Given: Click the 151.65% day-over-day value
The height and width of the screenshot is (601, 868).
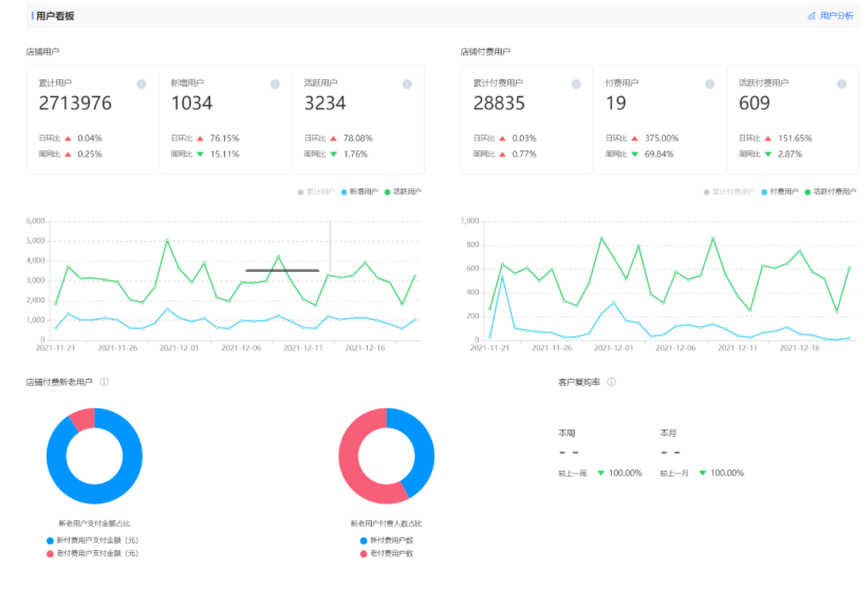Looking at the screenshot, I should click(x=795, y=138).
